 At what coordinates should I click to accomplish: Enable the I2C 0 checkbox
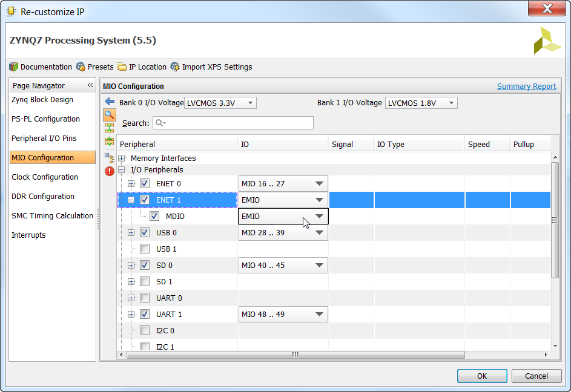[x=145, y=330]
